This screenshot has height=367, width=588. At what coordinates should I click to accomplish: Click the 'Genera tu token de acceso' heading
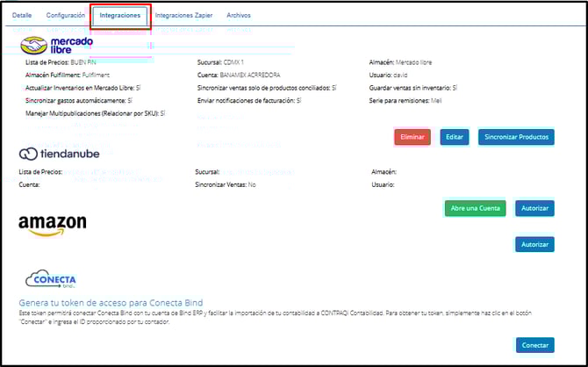point(111,303)
